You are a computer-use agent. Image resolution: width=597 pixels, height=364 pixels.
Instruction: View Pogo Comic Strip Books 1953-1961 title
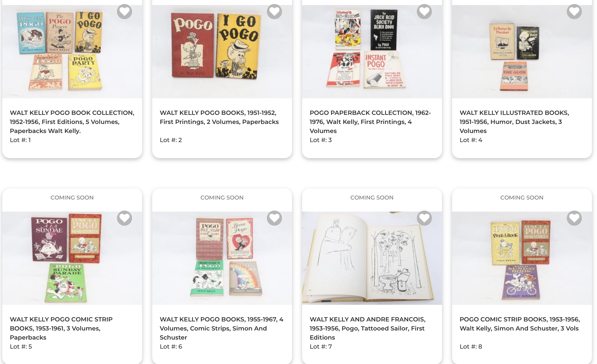coord(61,328)
